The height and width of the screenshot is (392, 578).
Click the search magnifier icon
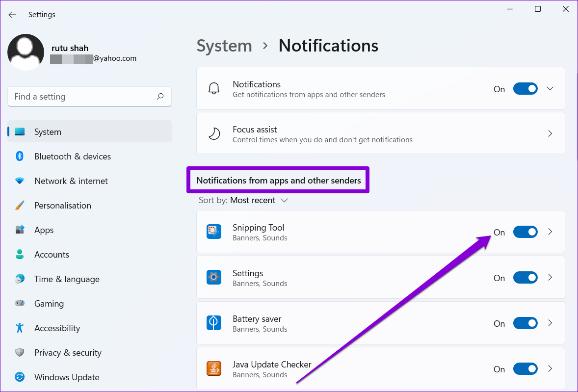(x=160, y=97)
